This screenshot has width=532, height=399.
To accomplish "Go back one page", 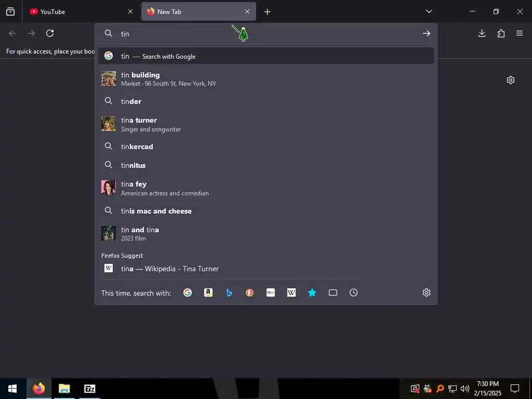I will tap(12, 33).
